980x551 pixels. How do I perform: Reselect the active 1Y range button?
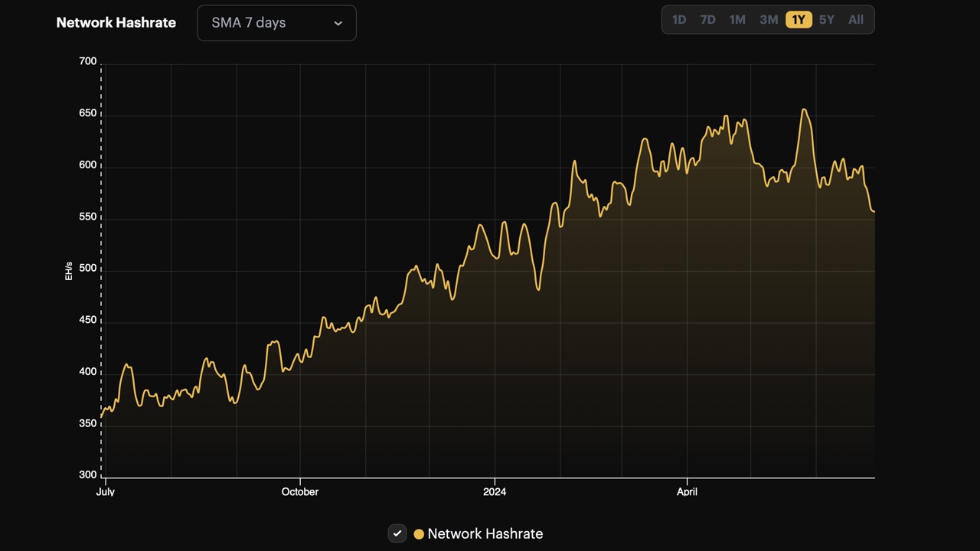coord(799,20)
